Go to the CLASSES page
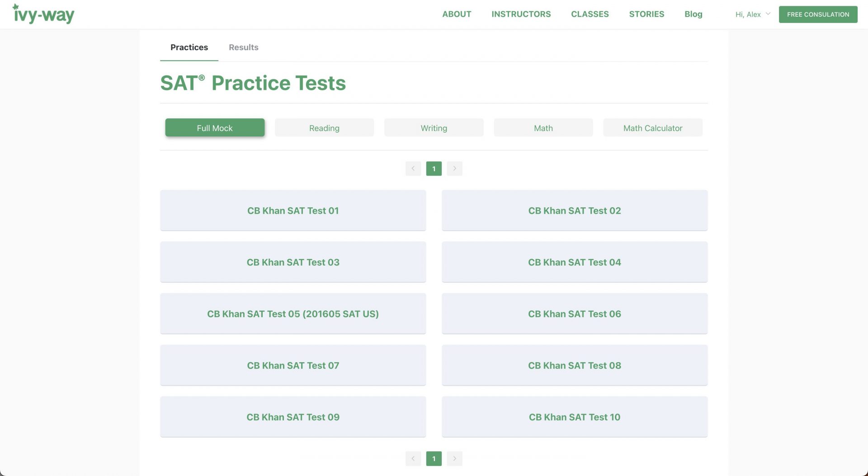Viewport: 868px width, 476px height. point(590,14)
